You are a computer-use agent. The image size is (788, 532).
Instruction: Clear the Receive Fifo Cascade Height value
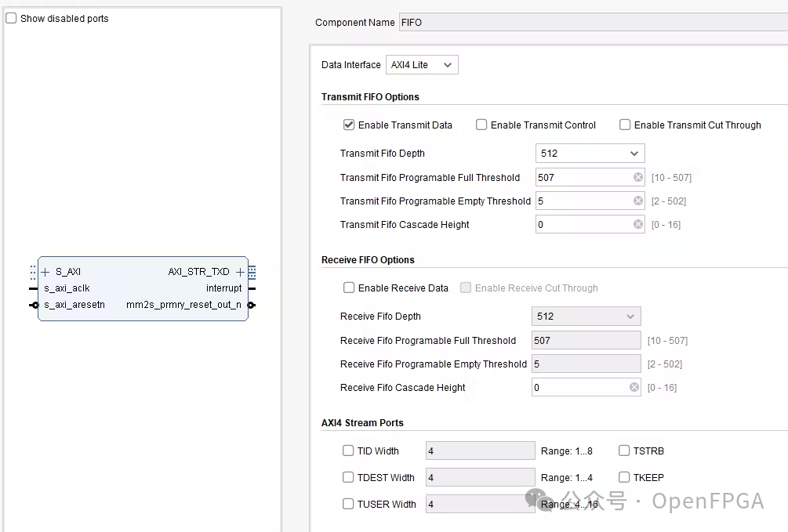pos(634,388)
